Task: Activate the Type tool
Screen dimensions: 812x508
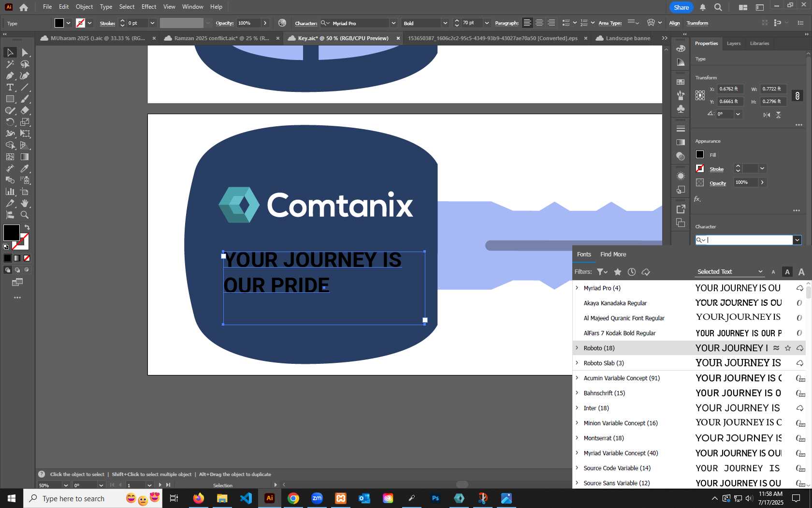Action: [10, 87]
